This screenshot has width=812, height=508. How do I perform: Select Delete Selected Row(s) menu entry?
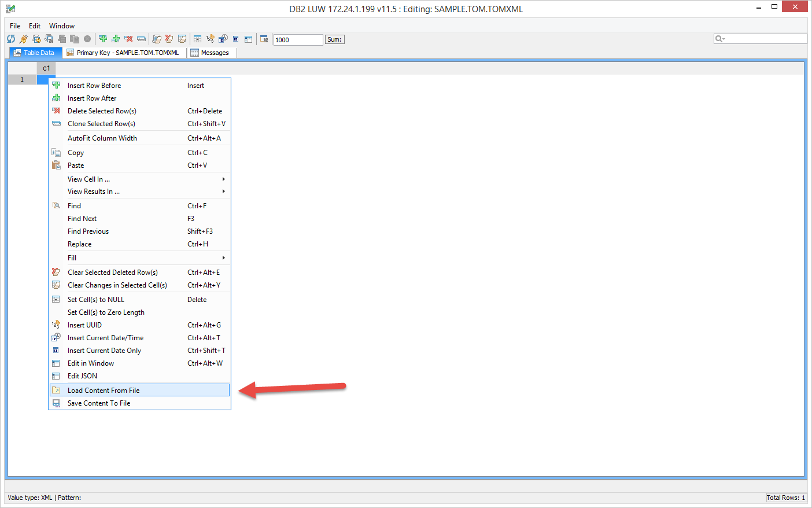[x=140, y=111]
